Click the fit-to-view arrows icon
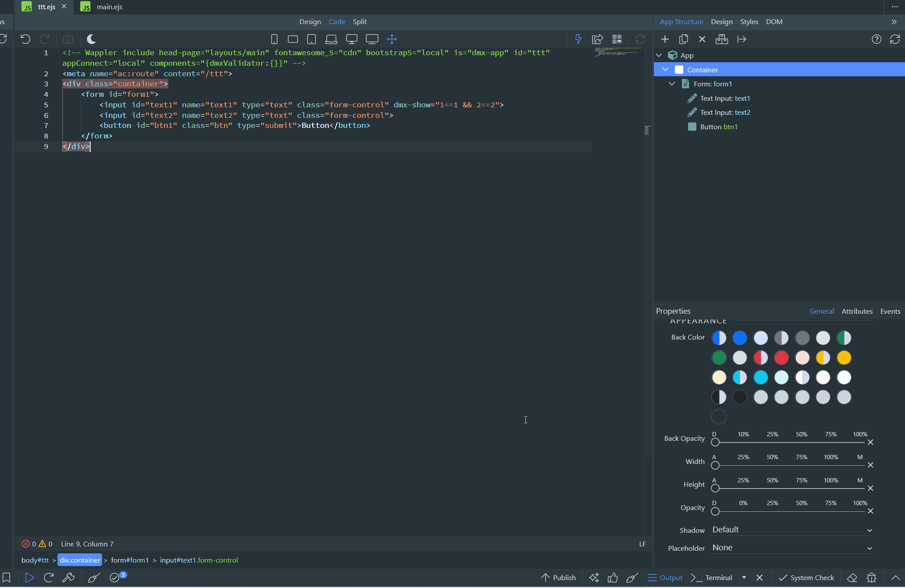905x588 pixels. tap(392, 39)
